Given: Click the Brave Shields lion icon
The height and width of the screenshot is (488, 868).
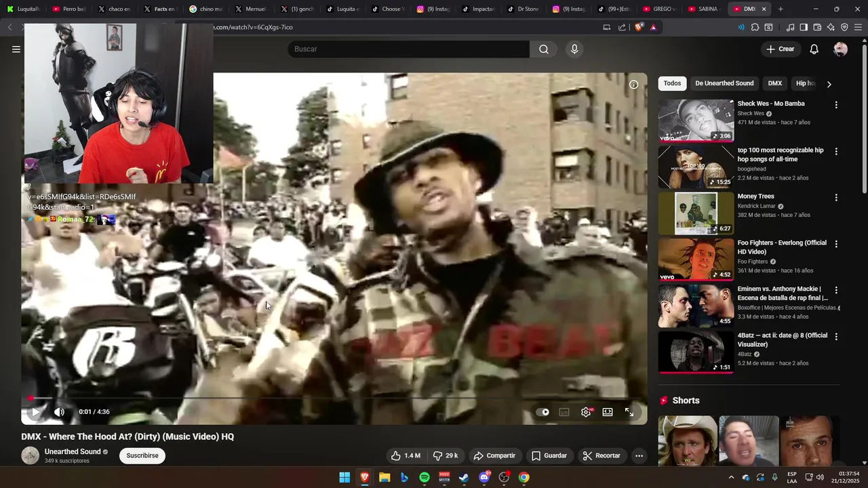Looking at the screenshot, I should (x=639, y=27).
